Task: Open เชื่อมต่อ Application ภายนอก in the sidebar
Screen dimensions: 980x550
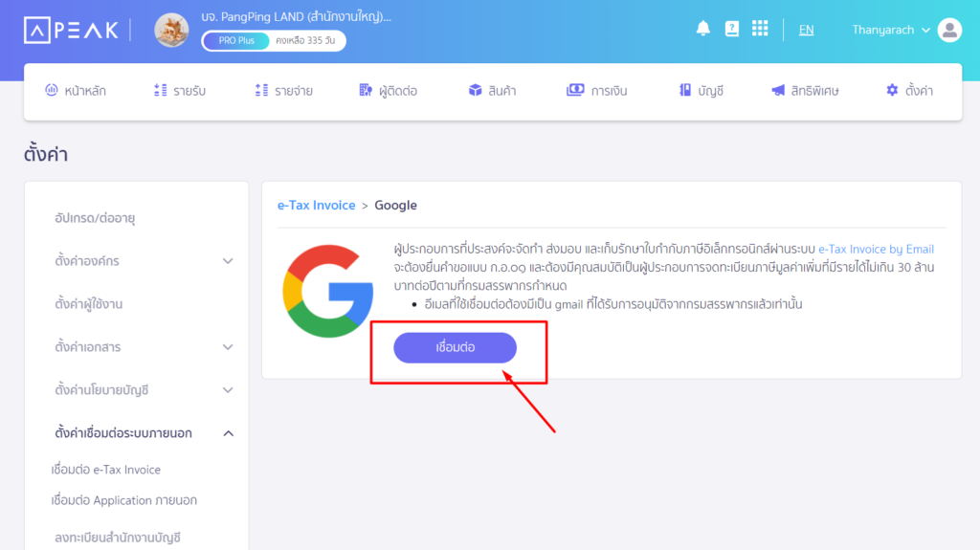Action: (x=123, y=500)
